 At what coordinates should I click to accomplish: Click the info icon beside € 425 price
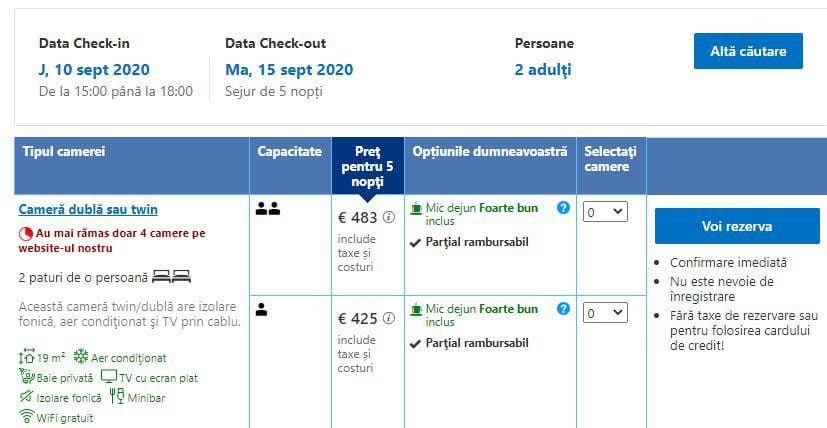[x=389, y=318]
